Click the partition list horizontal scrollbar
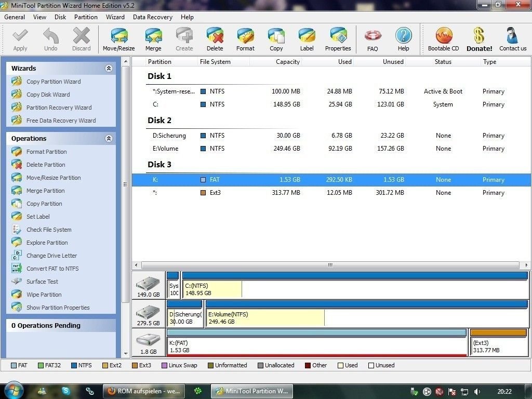The width and height of the screenshot is (532, 399). (330, 265)
